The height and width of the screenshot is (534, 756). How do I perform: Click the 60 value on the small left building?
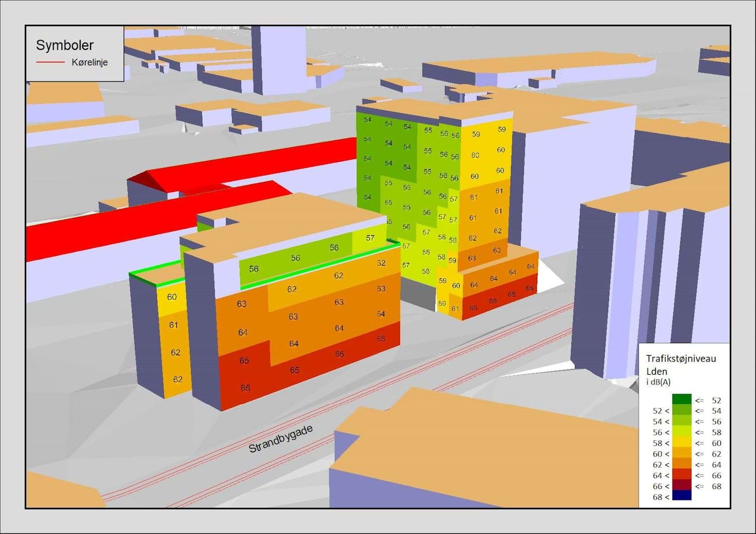click(172, 297)
